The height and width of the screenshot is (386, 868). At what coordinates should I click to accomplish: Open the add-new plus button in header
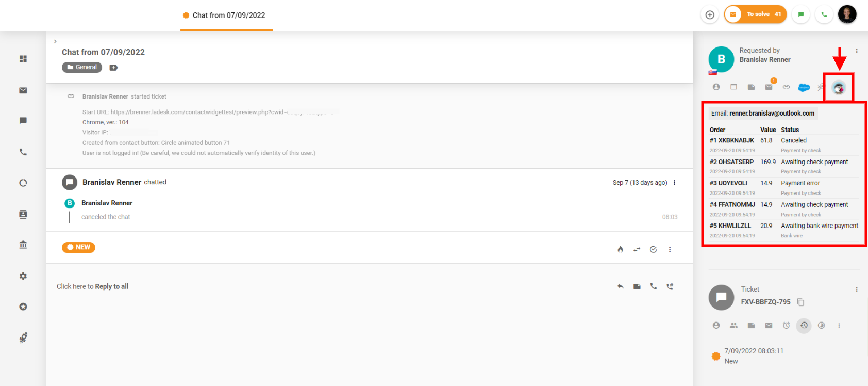(710, 14)
